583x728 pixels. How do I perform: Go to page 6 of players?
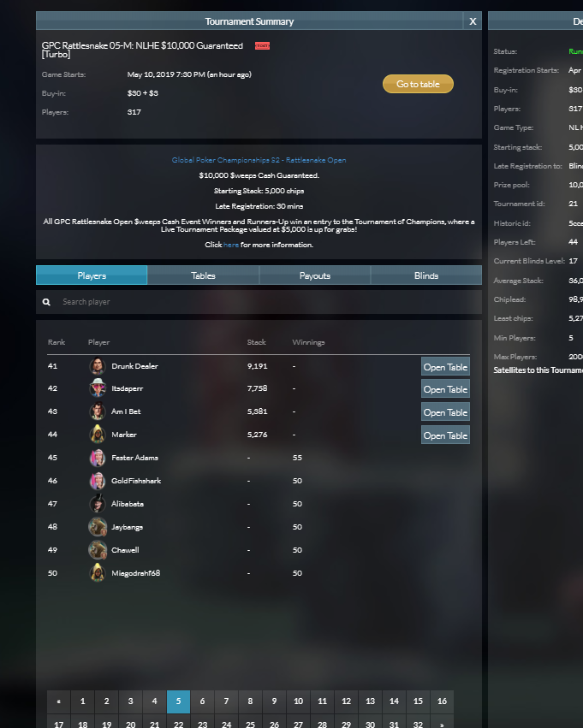coord(202,701)
